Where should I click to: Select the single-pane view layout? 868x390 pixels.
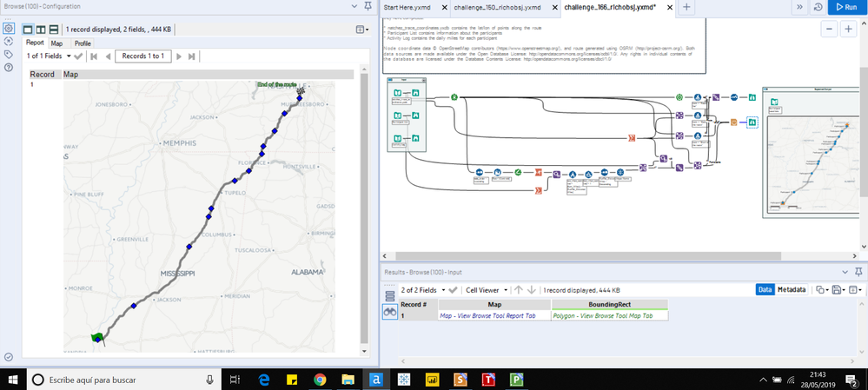pos(28,30)
